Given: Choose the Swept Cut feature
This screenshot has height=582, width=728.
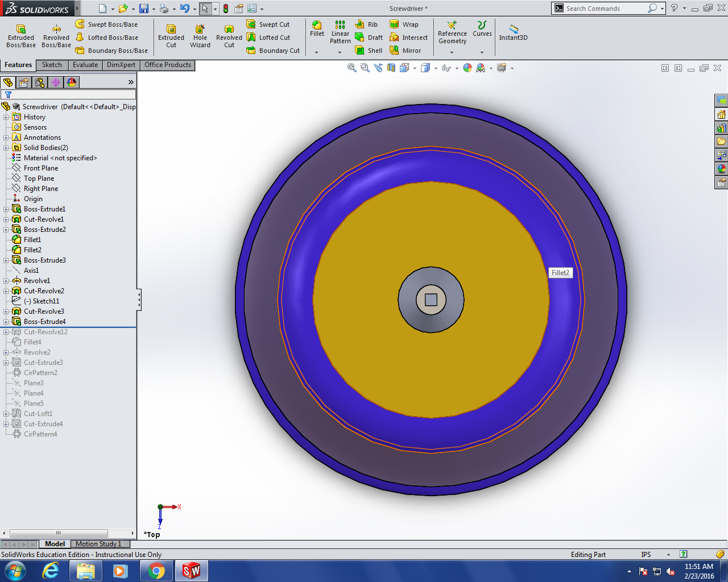Looking at the screenshot, I should [268, 24].
